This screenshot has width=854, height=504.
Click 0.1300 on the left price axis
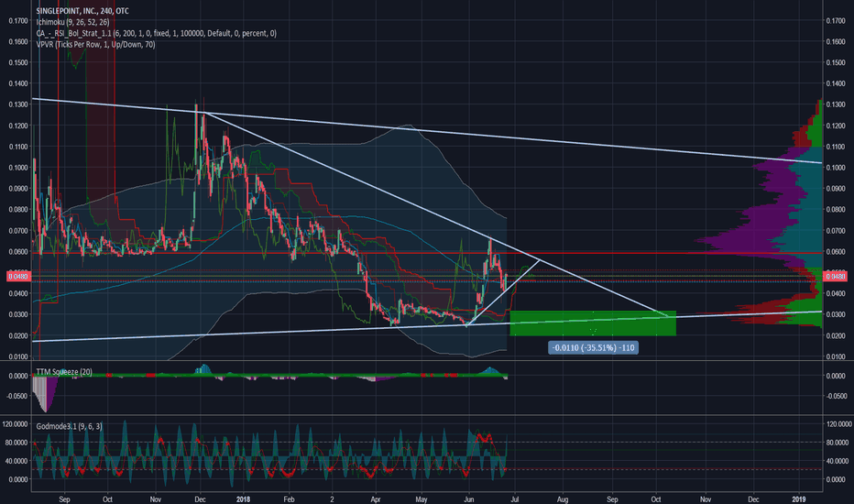coord(18,104)
